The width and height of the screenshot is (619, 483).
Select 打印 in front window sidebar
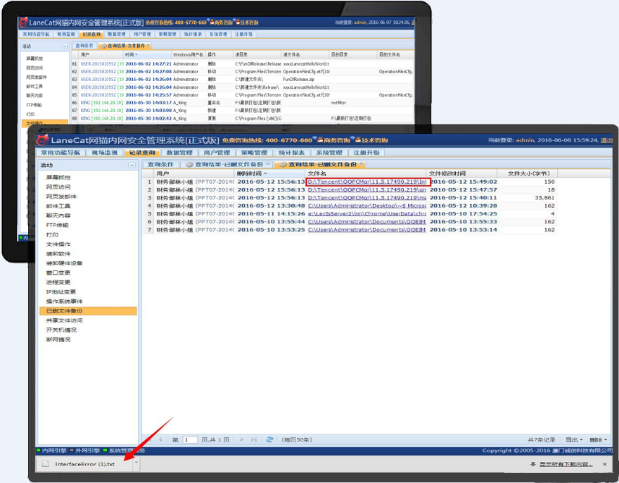pyautogui.click(x=52, y=235)
